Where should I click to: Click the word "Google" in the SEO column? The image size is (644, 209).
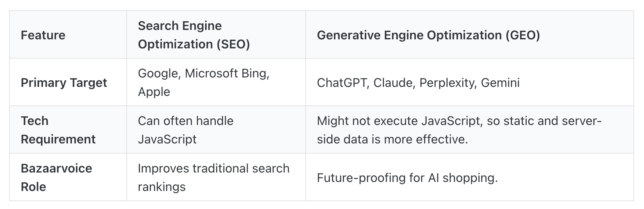pyautogui.click(x=158, y=73)
